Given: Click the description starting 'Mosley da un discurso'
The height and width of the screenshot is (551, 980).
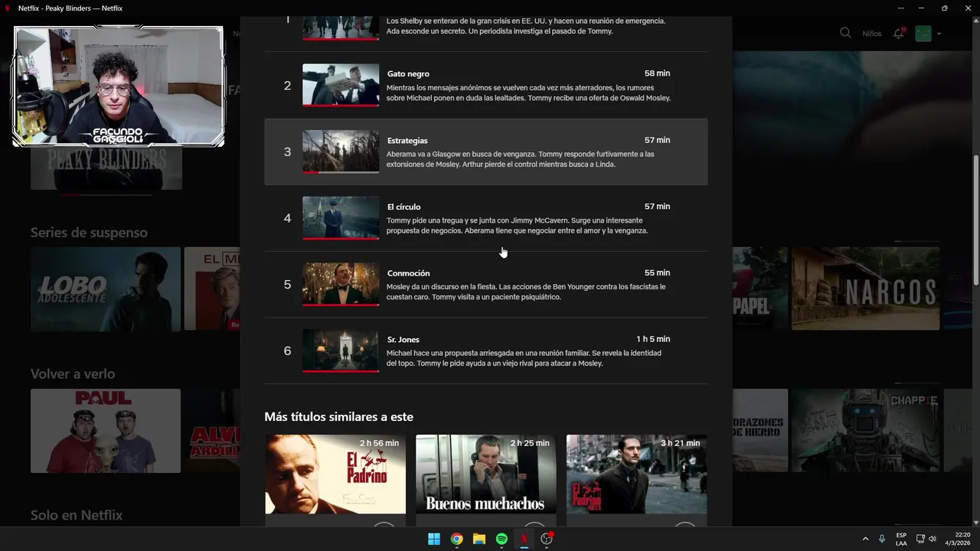Looking at the screenshot, I should pos(526,292).
